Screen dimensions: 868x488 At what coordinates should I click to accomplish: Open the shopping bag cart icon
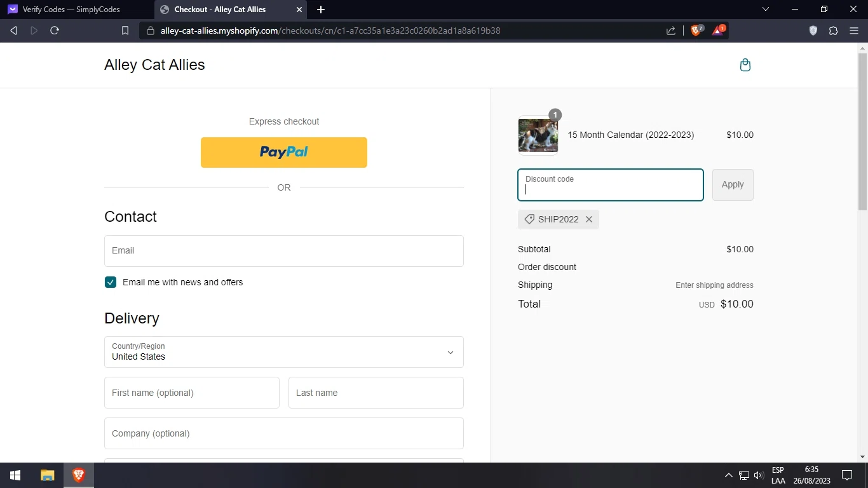coord(745,65)
